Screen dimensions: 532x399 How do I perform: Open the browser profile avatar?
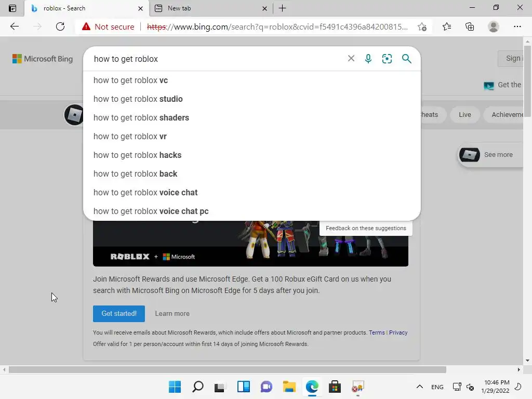494,26
